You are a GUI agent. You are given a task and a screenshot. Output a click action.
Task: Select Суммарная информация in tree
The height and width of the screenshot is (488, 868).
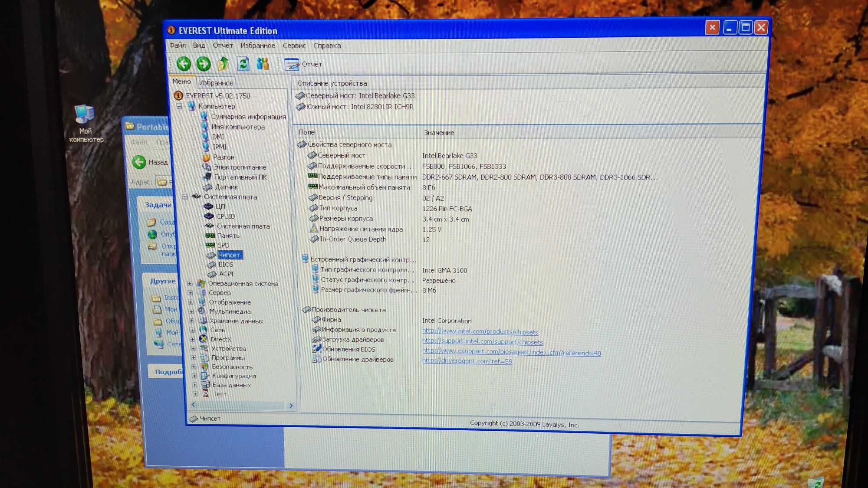tap(248, 117)
